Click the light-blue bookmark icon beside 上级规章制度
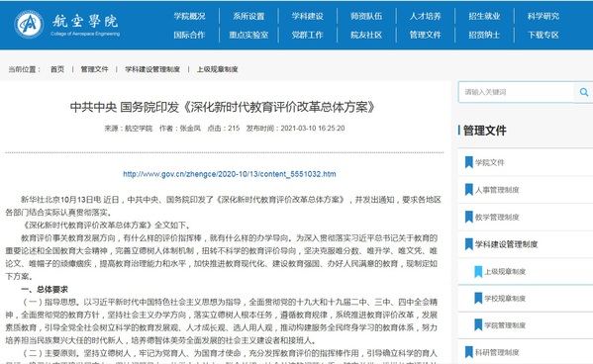This screenshot has width=593, height=364. tap(478, 271)
